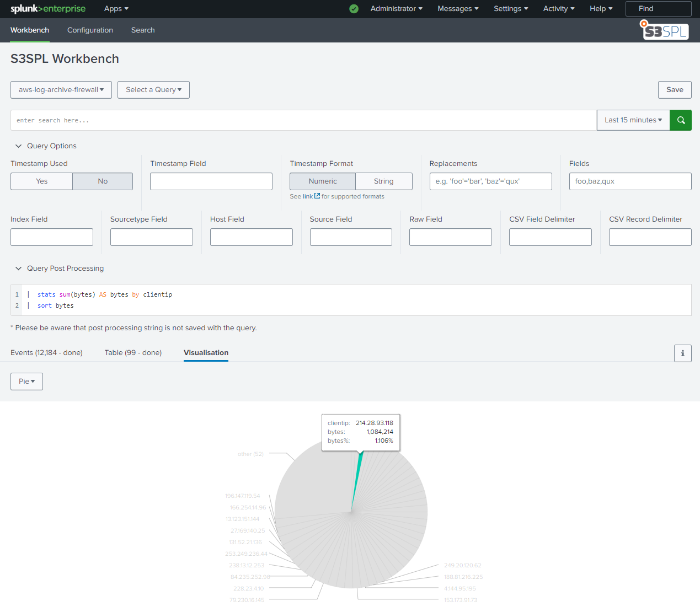The width and height of the screenshot is (700, 612).
Task: Open the aws-log-archive-firewall dropdown
Action: pos(61,89)
